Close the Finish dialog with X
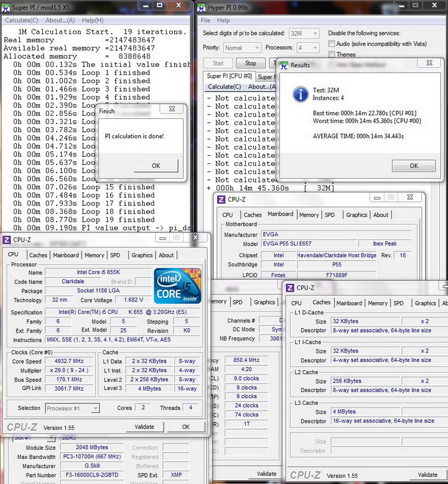 [172, 108]
